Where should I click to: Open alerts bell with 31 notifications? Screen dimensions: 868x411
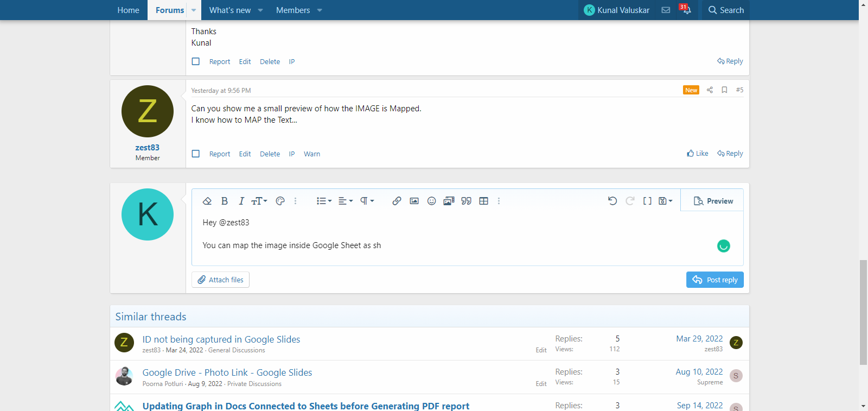click(686, 10)
